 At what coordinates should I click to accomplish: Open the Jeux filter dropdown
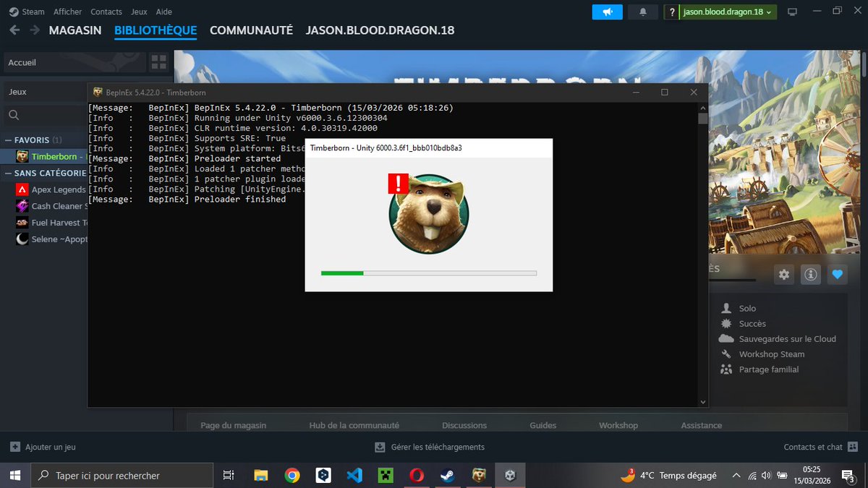[x=46, y=92]
